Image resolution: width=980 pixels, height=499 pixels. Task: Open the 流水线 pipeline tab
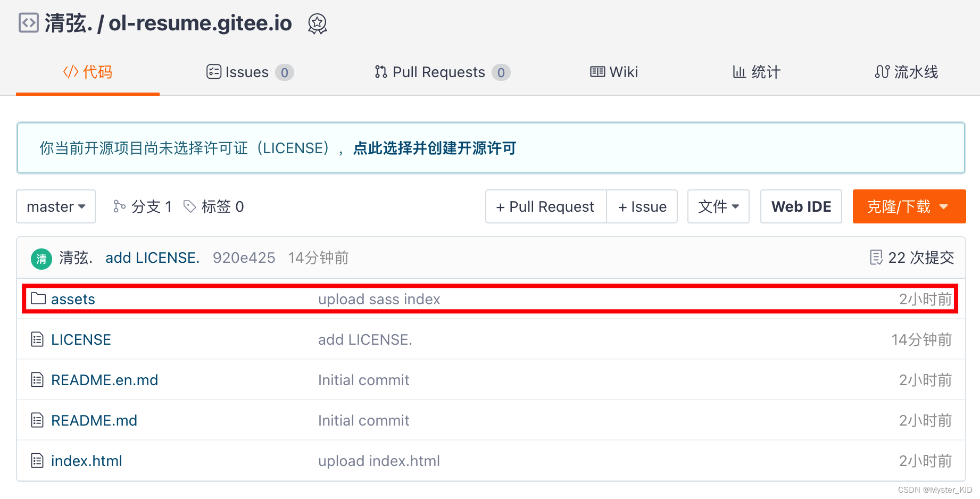click(x=907, y=72)
